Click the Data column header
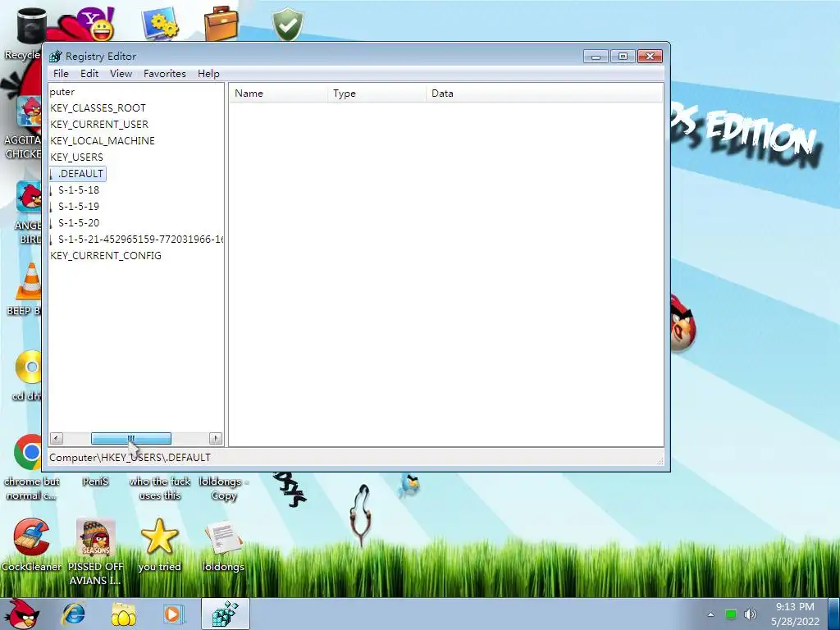This screenshot has width=840, height=630. click(x=545, y=94)
